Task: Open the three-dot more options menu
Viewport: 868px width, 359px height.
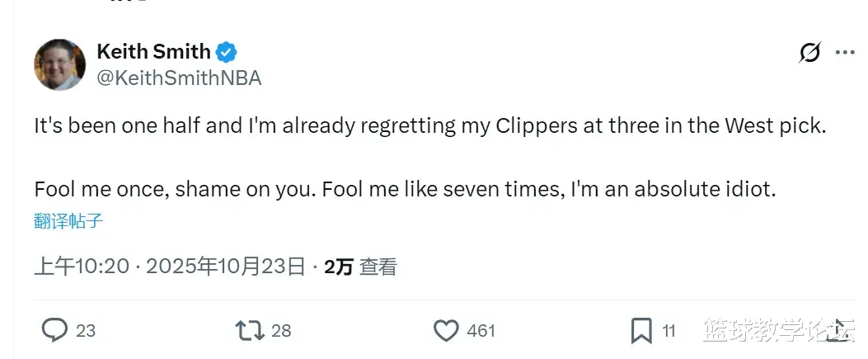Action: pyautogui.click(x=845, y=53)
